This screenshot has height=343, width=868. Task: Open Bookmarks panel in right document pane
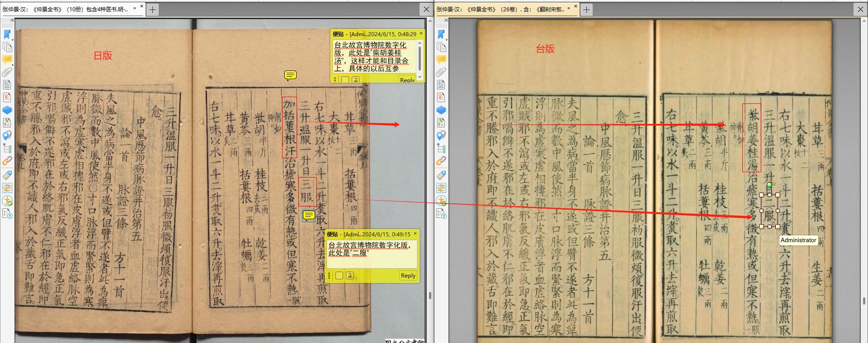point(441,34)
